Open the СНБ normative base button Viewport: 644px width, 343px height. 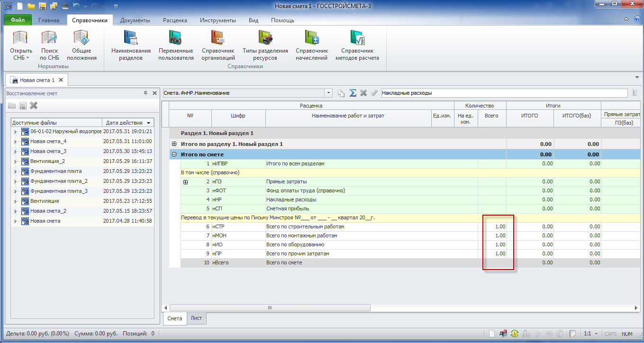pos(21,45)
